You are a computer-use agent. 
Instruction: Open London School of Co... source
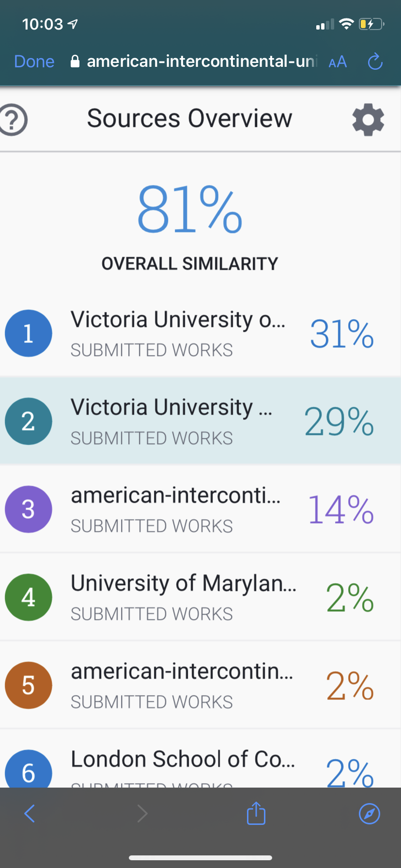[200, 759]
